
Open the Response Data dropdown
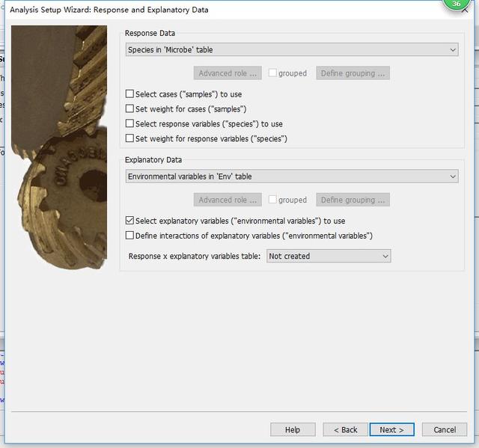(292, 49)
